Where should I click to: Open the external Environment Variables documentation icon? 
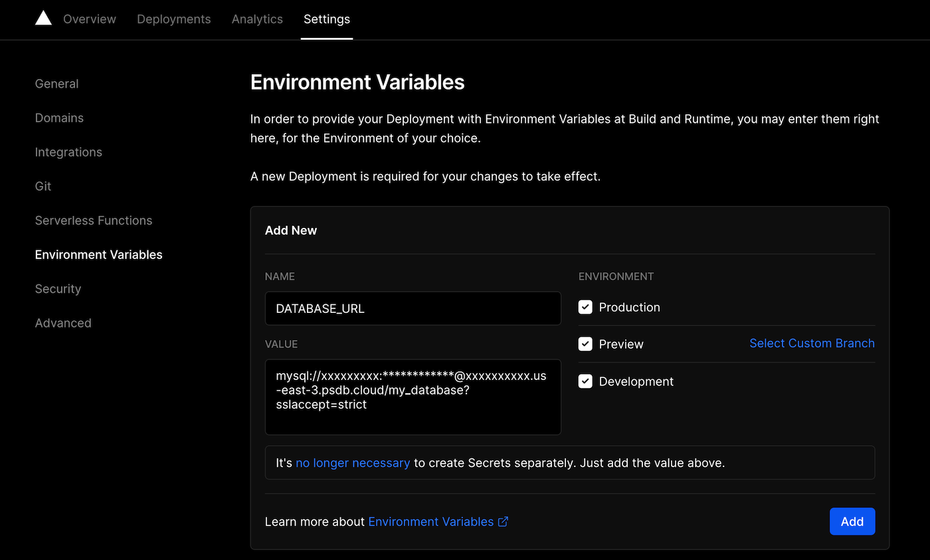click(x=503, y=521)
